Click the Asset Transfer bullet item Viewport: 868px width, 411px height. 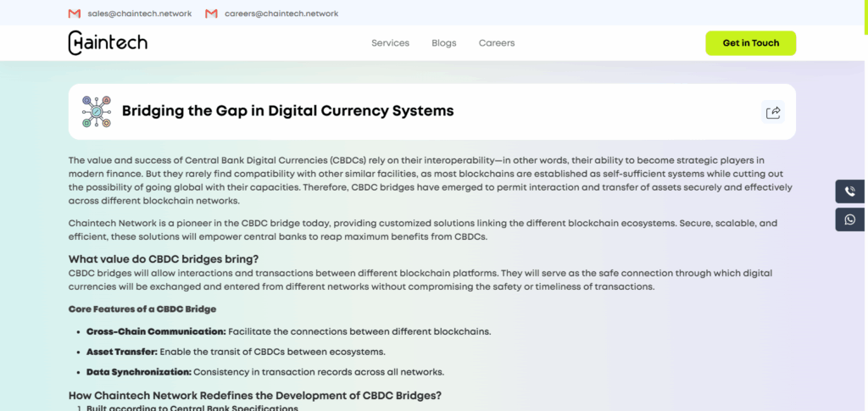pyautogui.click(x=236, y=352)
